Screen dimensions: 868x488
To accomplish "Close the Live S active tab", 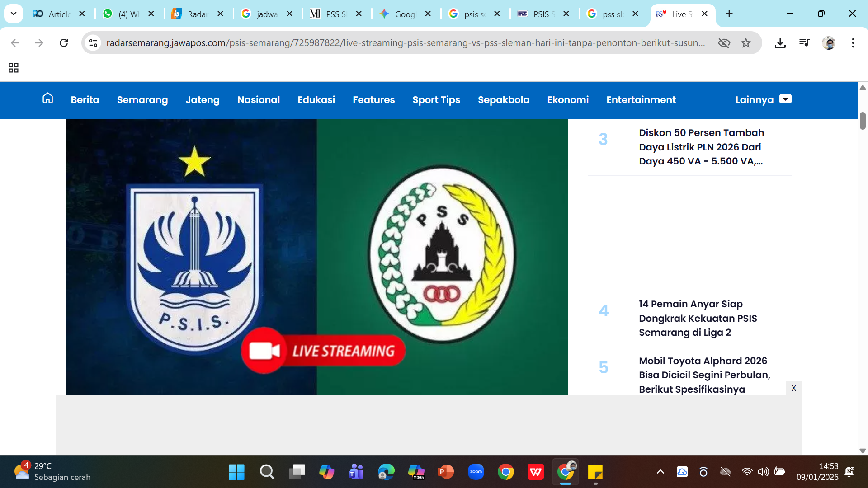I will pyautogui.click(x=704, y=14).
